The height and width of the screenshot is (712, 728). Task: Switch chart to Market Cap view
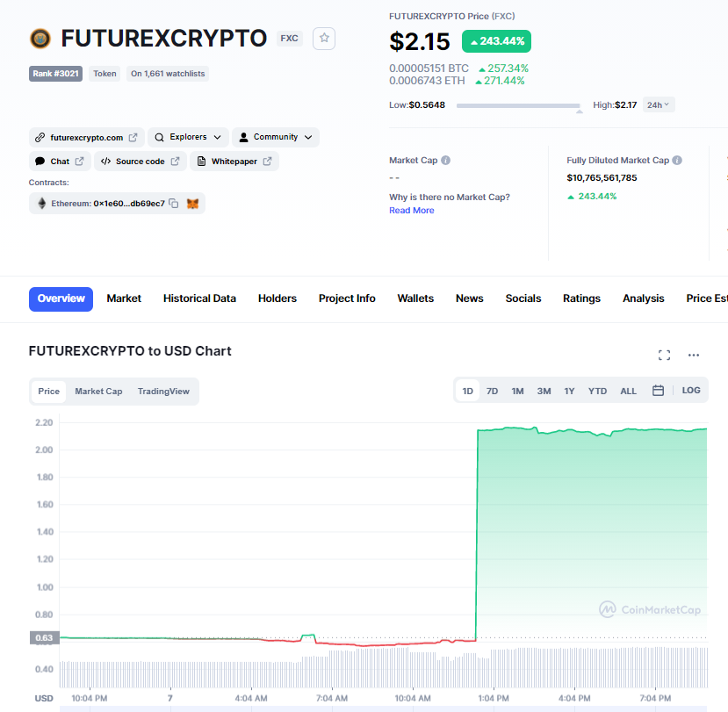tap(98, 392)
